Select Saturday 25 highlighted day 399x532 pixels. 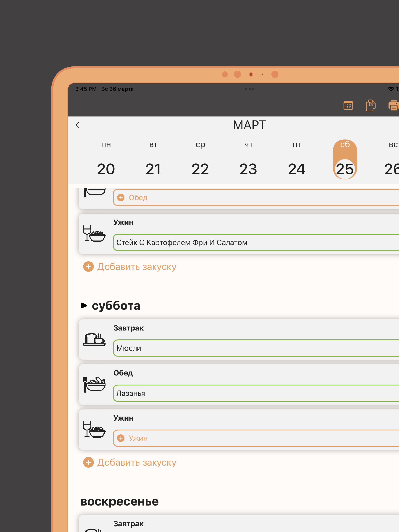coord(345,159)
